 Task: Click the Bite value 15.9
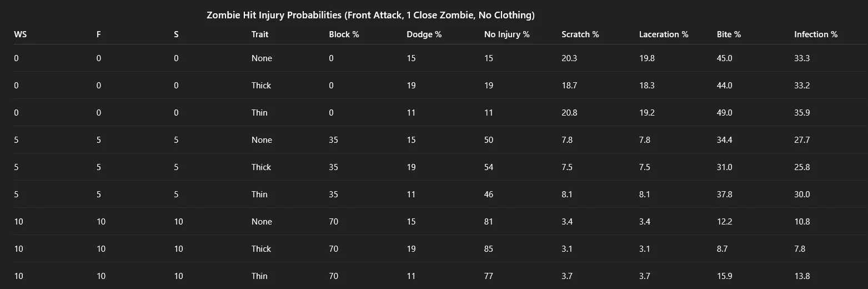[725, 276]
